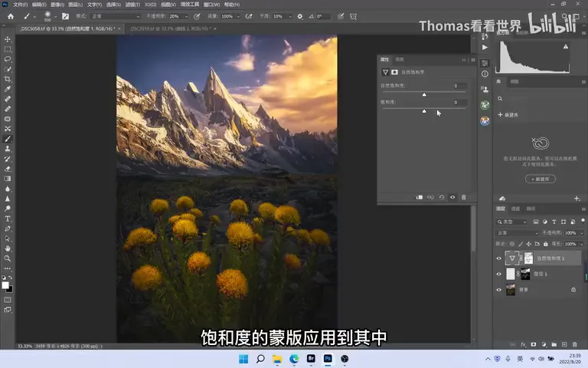Add layer style fx icon
This screenshot has height=368, width=588.
(x=524, y=344)
